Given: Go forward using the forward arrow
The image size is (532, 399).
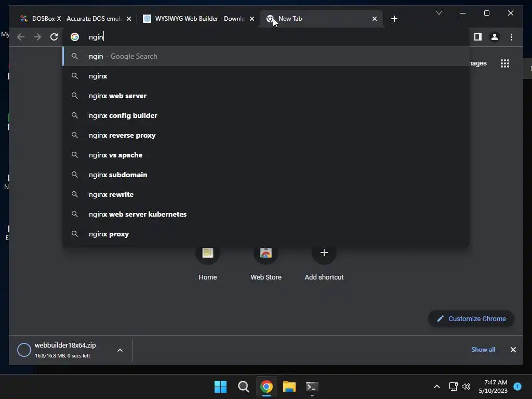Looking at the screenshot, I should tap(37, 37).
